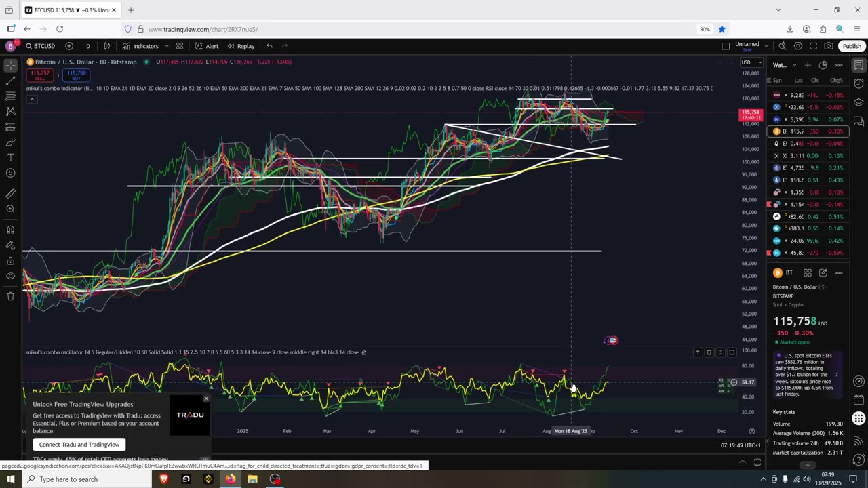
Task: Open the Indicators dialog
Action: tap(140, 46)
